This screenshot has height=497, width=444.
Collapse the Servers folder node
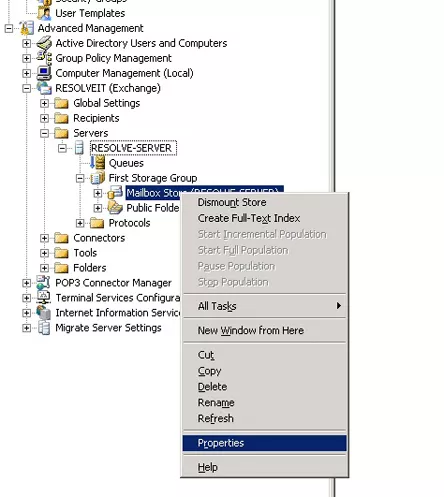coord(44,133)
